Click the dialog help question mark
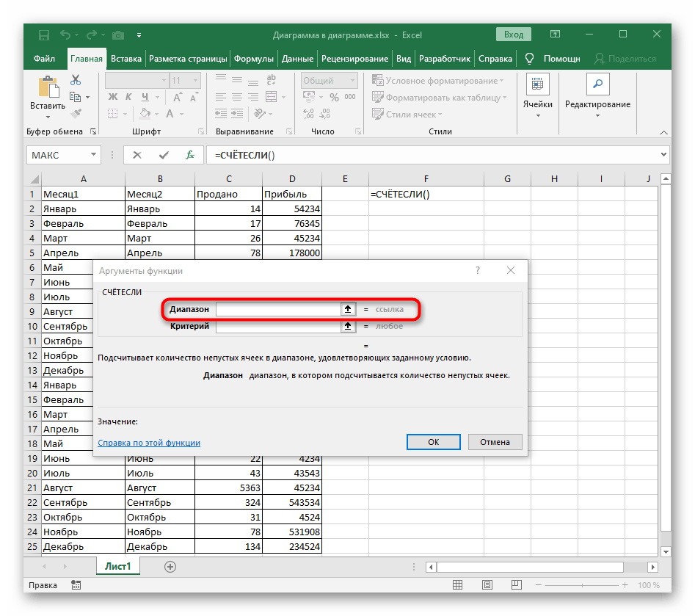 478,270
